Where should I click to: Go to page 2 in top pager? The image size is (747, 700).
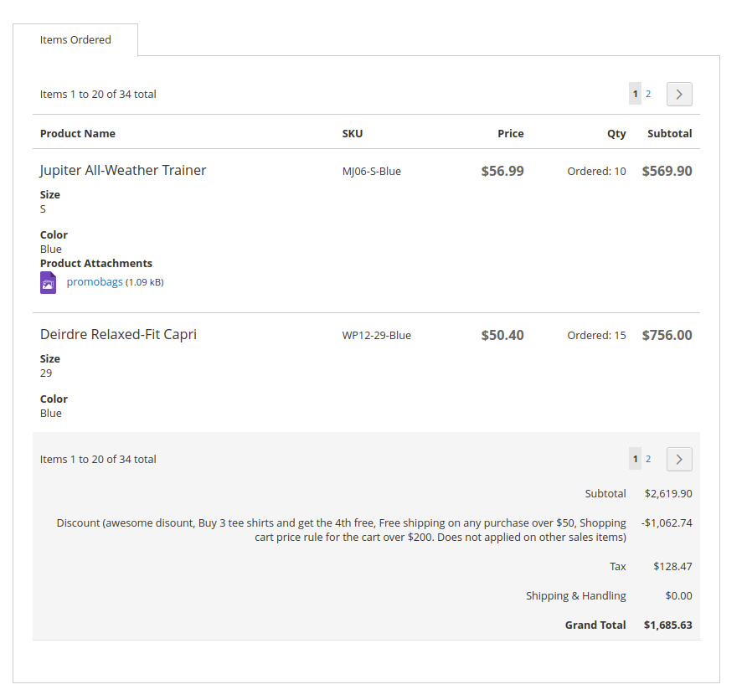tap(648, 94)
